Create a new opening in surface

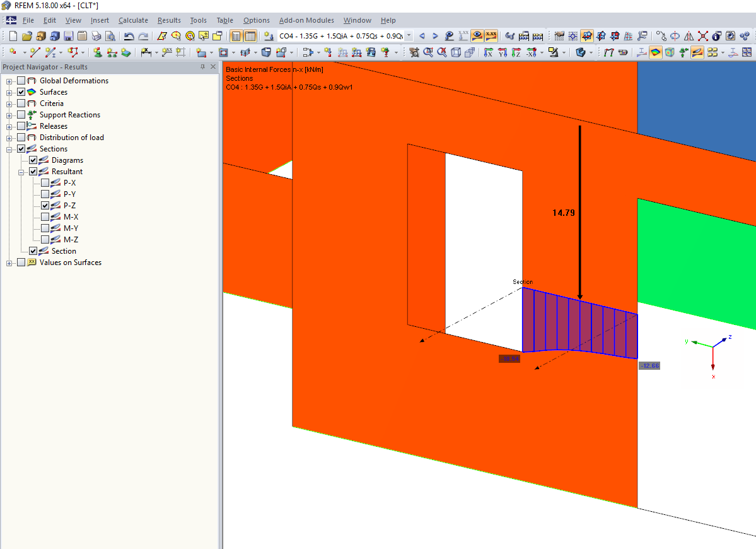click(x=223, y=52)
